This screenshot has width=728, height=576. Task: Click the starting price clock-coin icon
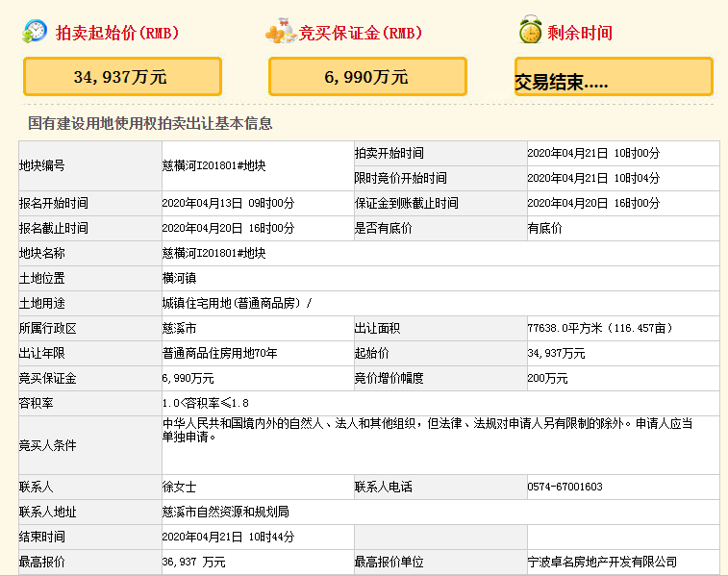[35, 31]
